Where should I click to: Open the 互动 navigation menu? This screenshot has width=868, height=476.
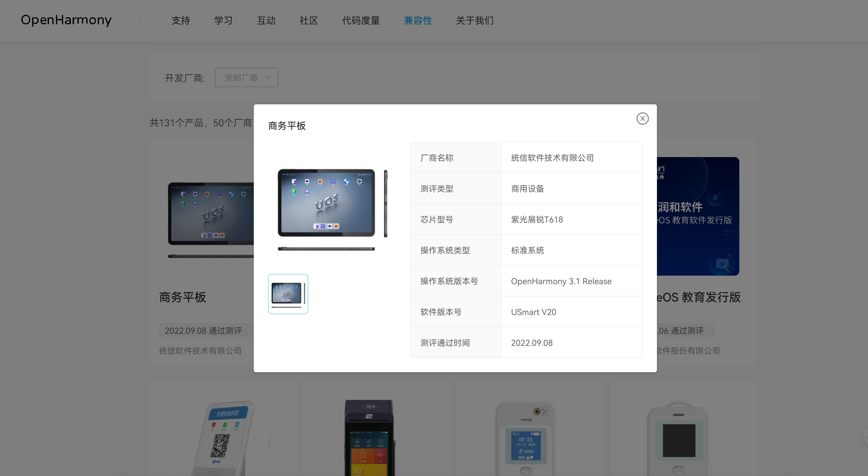(x=266, y=20)
